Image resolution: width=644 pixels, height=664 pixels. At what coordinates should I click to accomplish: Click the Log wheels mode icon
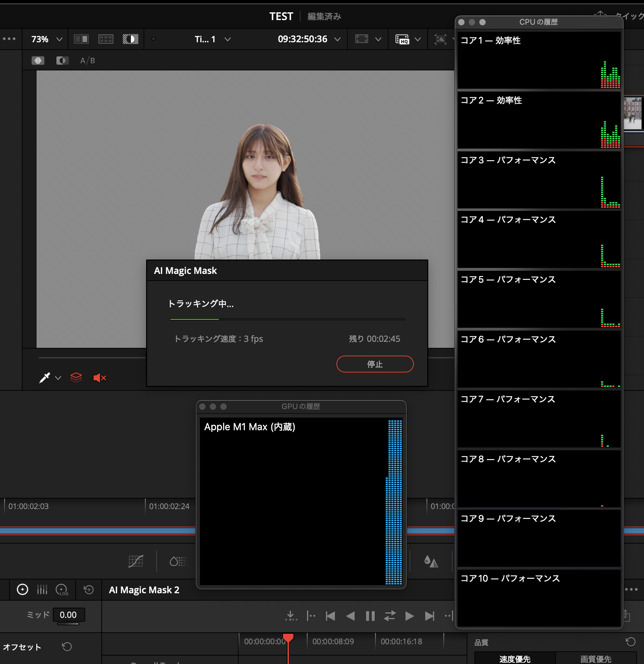click(x=62, y=590)
